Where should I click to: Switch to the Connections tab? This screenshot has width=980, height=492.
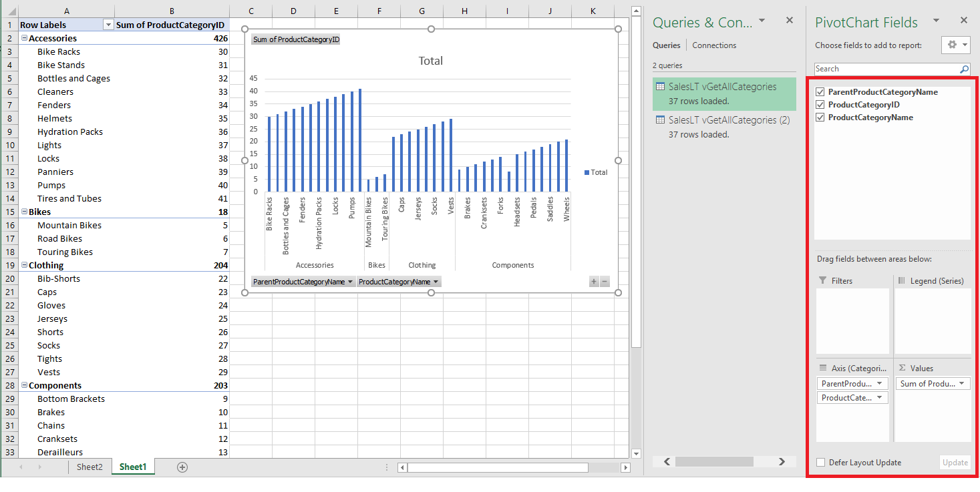pyautogui.click(x=714, y=45)
